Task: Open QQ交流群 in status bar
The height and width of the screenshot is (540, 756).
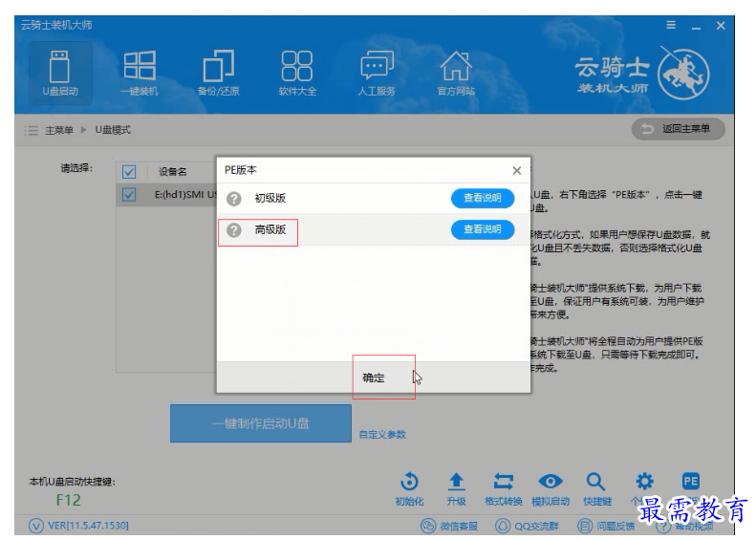Action: pyautogui.click(x=527, y=526)
